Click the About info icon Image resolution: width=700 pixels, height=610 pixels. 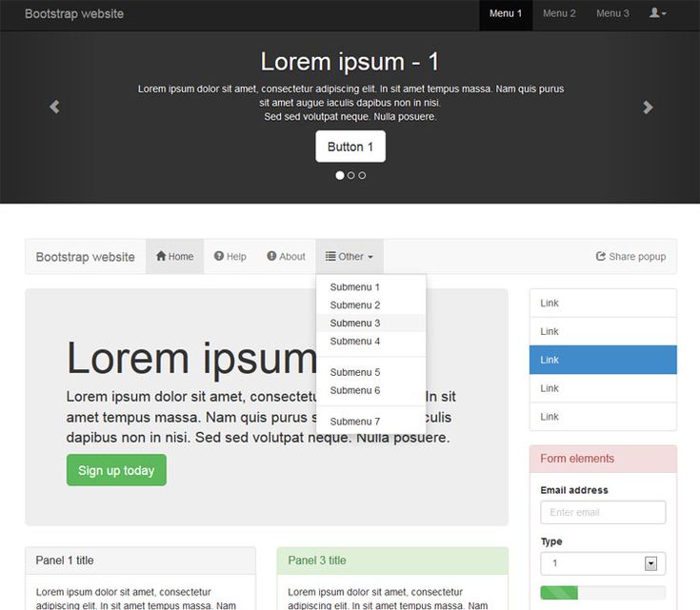[271, 256]
